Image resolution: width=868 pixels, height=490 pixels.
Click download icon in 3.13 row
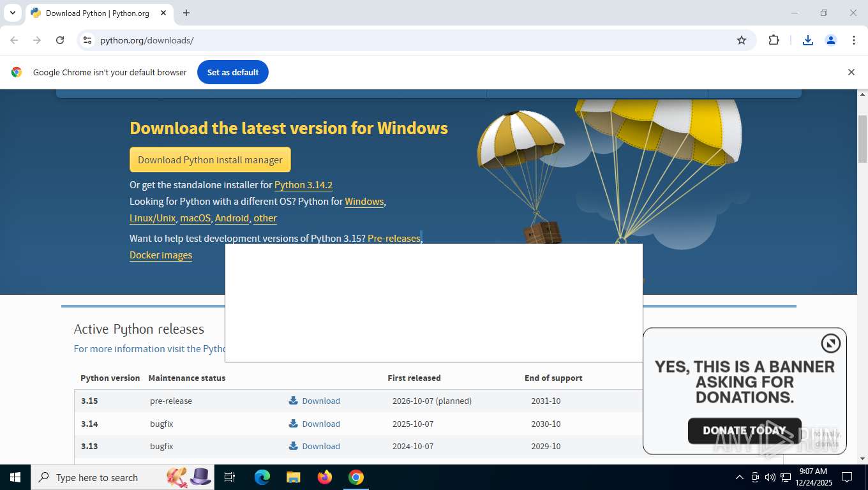[294, 446]
